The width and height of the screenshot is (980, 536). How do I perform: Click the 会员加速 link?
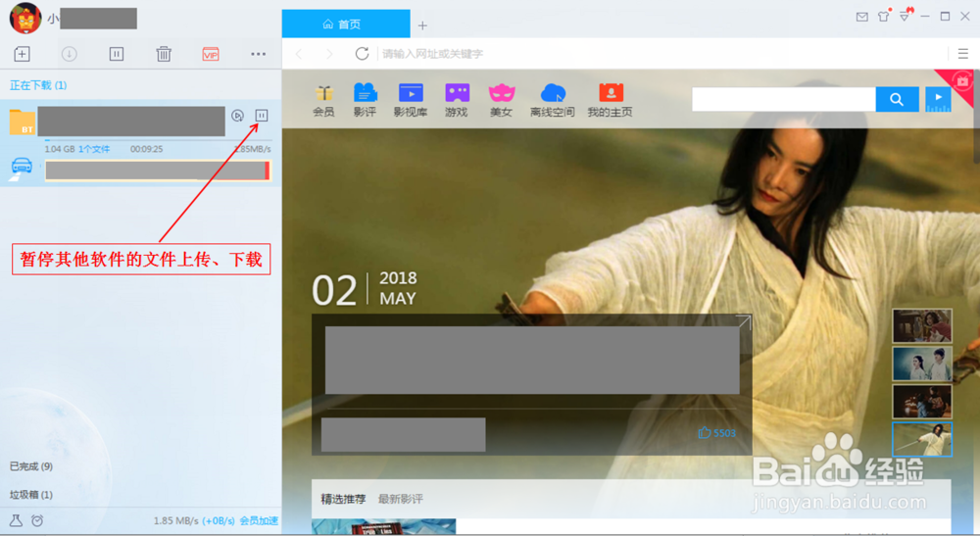(x=259, y=521)
